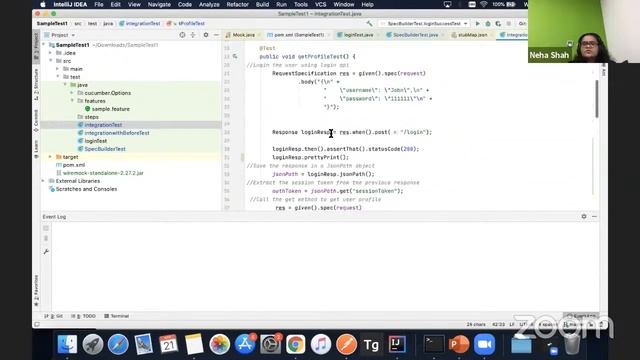
Task: Expand External Libraries node
Action: tap(44, 181)
